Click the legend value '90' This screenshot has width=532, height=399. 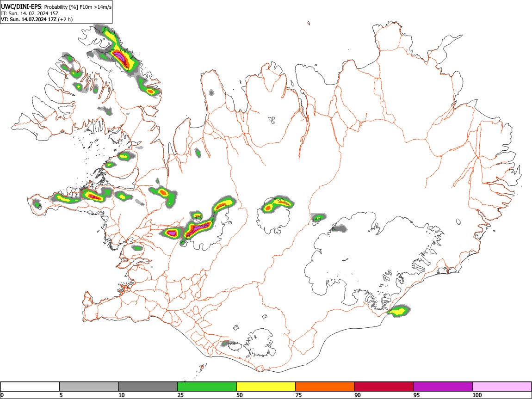click(x=358, y=395)
